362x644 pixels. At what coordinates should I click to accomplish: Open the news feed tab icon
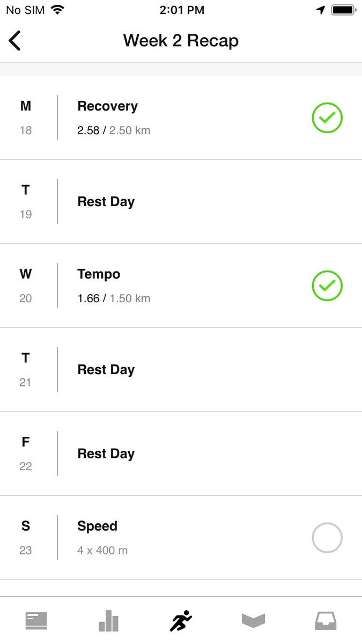pos(36,621)
